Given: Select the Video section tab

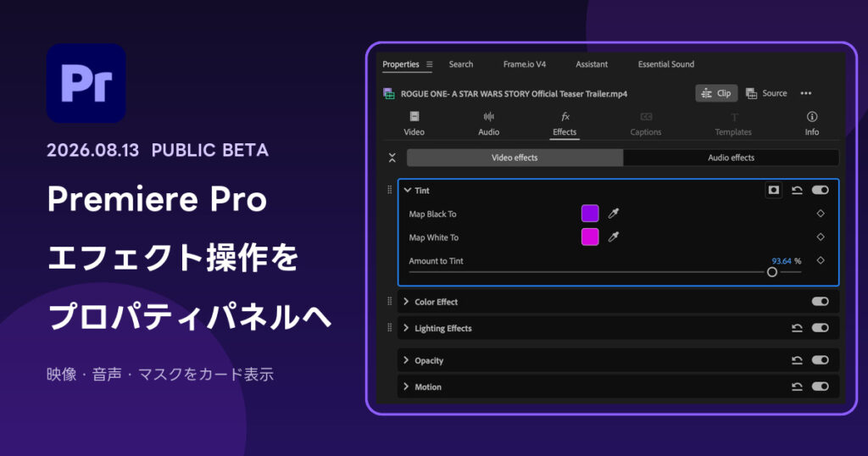Looking at the screenshot, I should click(x=414, y=124).
